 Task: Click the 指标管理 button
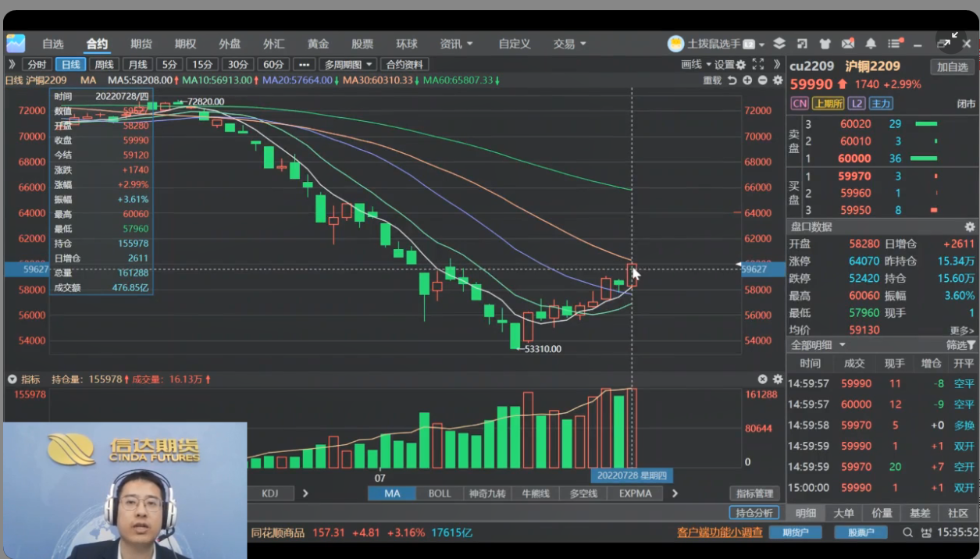click(754, 493)
